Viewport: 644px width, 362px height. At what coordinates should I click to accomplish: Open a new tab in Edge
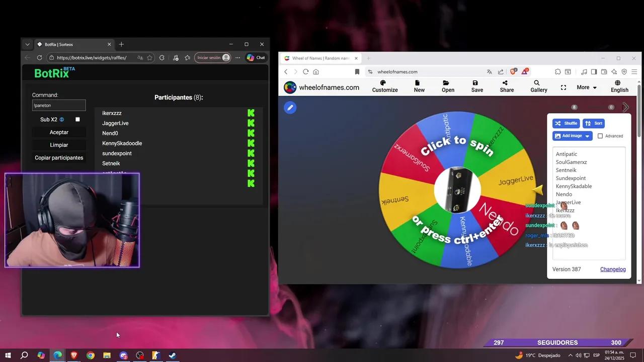pos(121,44)
